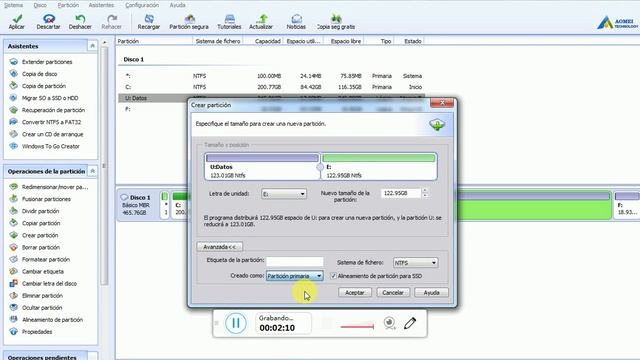
Task: Select Copiar partición operation
Action: tap(41, 223)
